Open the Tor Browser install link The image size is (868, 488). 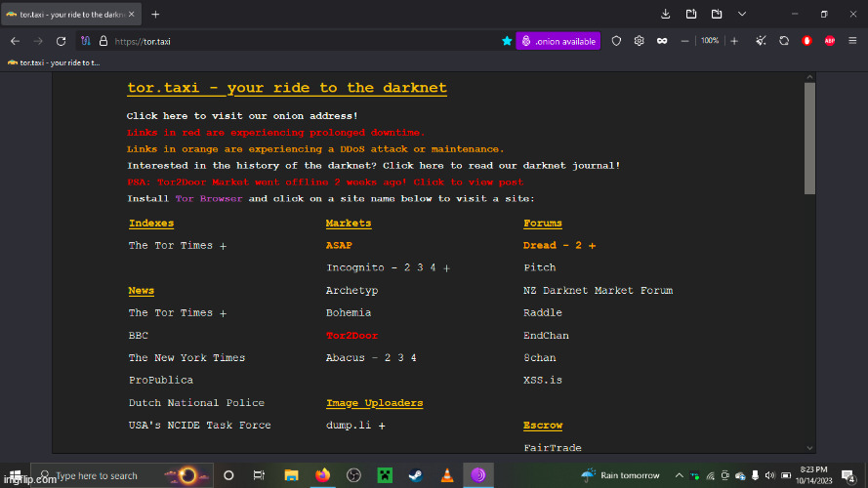pos(209,199)
